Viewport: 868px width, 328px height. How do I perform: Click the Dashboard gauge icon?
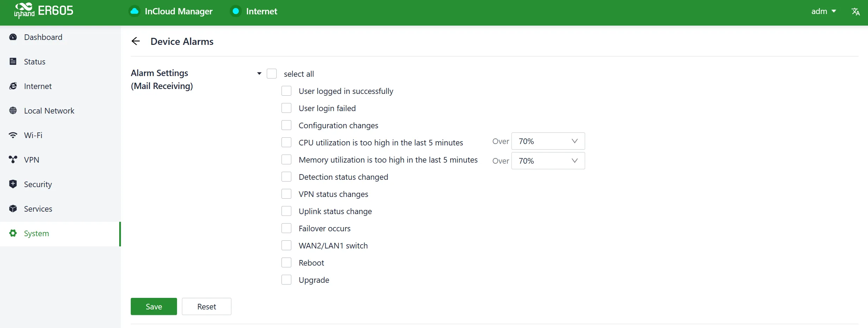(x=13, y=37)
